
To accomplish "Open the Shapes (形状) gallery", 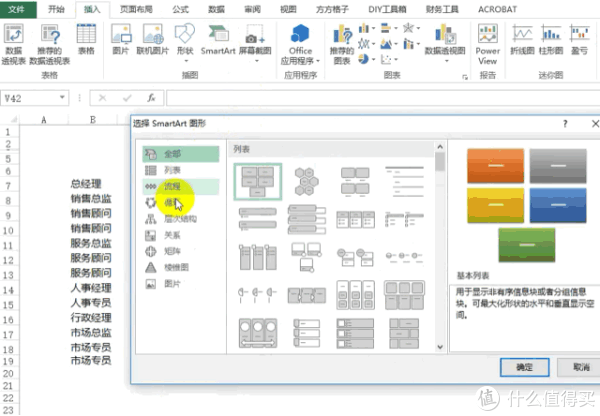I will (x=185, y=42).
